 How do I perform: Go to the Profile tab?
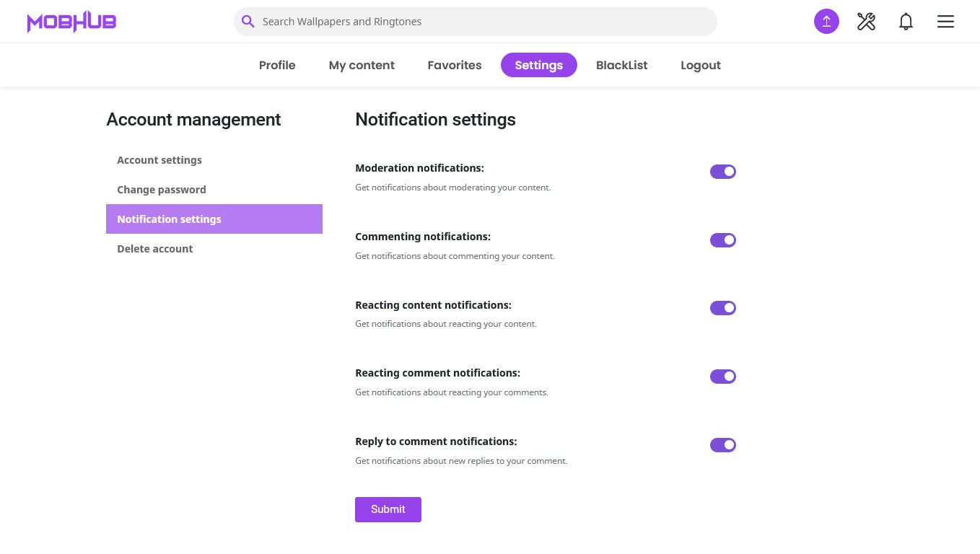point(277,65)
